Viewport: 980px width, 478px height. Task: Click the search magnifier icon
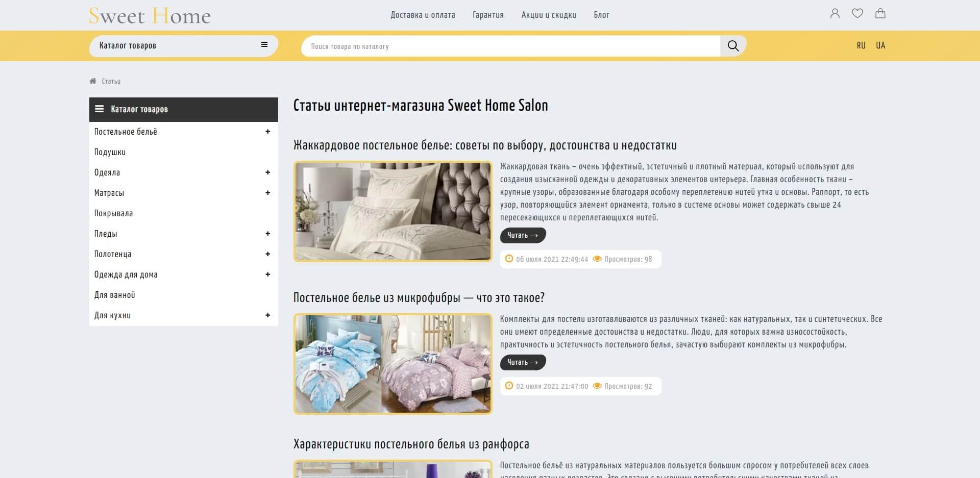[733, 46]
